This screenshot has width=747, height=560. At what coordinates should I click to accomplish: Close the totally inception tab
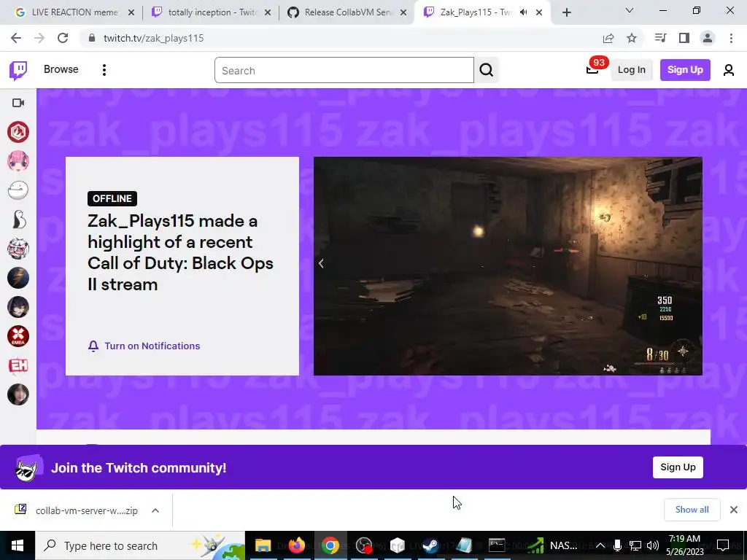(x=268, y=12)
